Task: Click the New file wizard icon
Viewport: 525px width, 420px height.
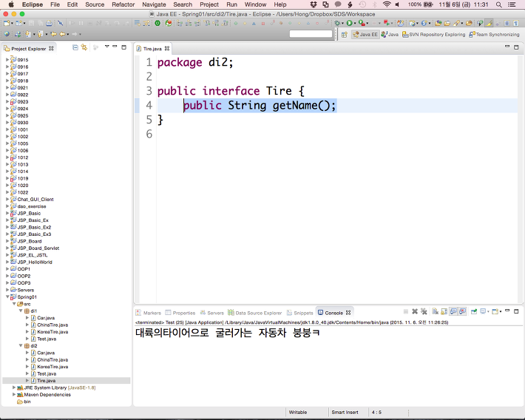Action: click(x=7, y=23)
